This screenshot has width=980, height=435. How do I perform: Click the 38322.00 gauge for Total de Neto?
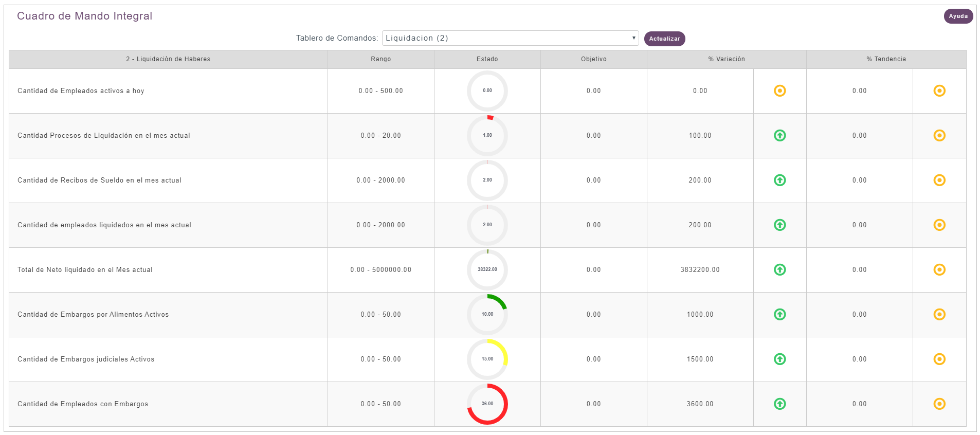pos(487,270)
